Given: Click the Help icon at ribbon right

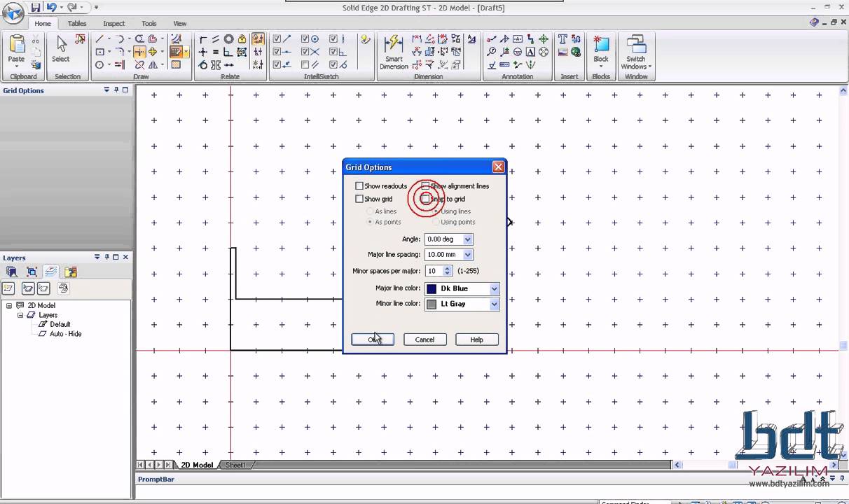Looking at the screenshot, I should coord(814,22).
